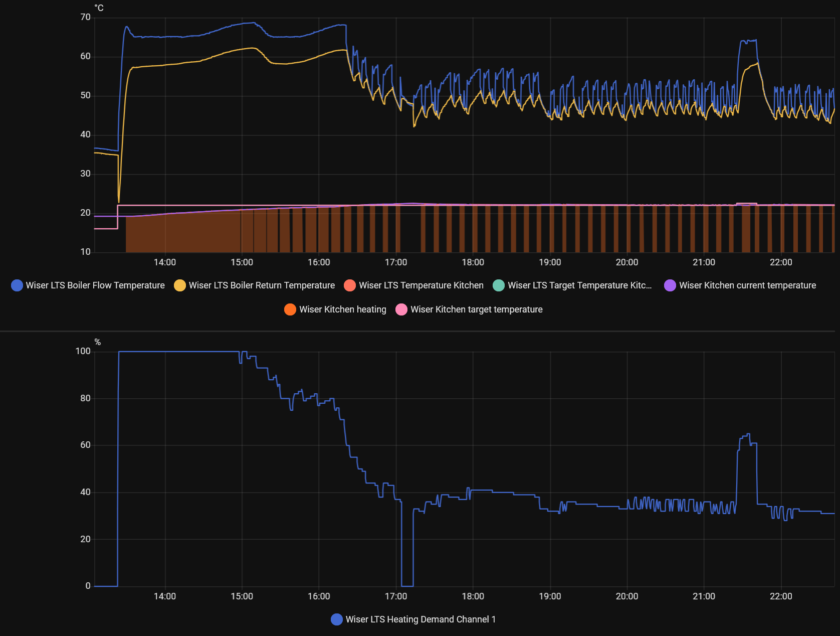Click the 17:00 label on the heating demand chart
Image resolution: width=840 pixels, height=636 pixels.
point(395,596)
